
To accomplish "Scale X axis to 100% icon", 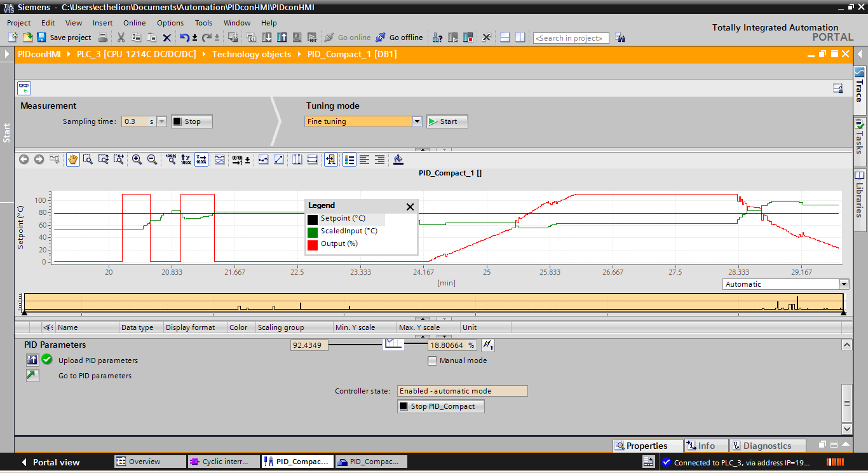I will (201, 160).
